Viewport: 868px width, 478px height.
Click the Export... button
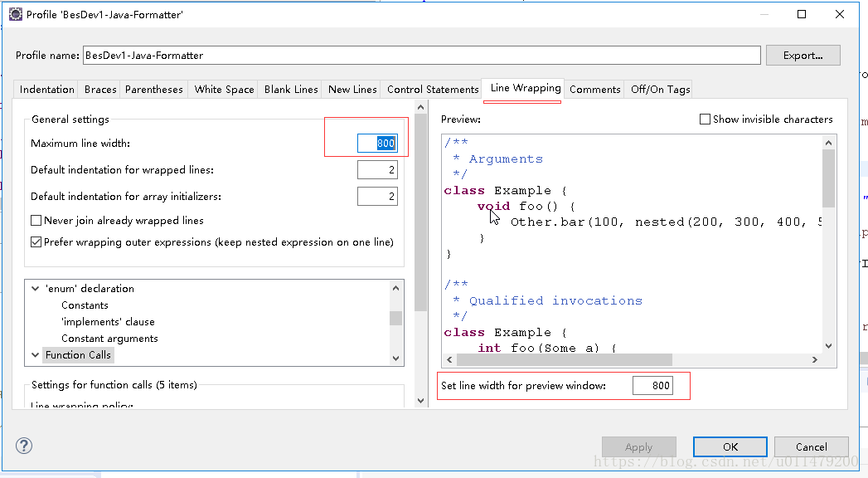803,56
